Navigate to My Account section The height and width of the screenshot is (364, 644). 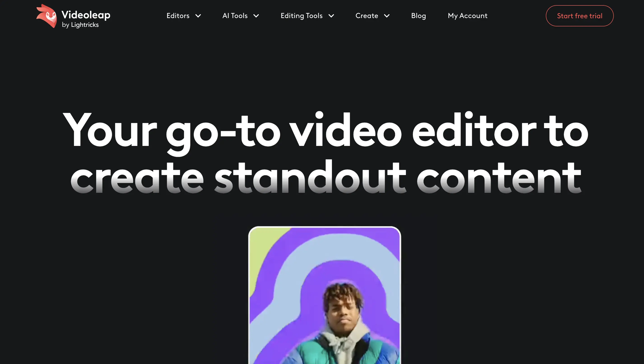pos(468,16)
